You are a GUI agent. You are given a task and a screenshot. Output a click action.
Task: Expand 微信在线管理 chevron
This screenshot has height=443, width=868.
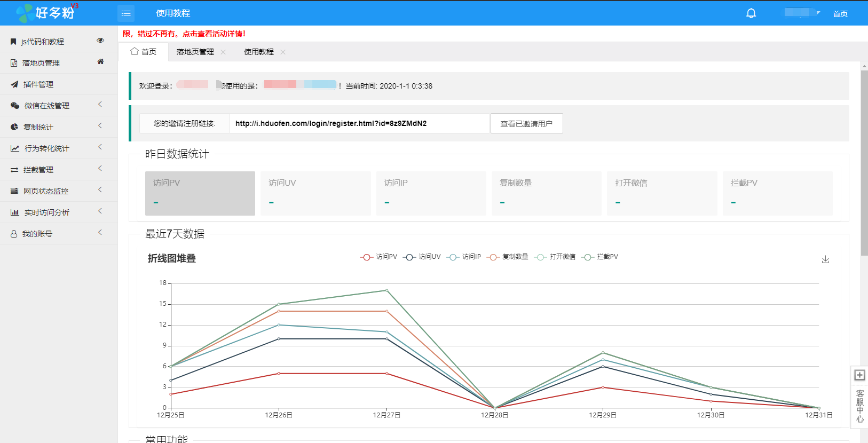tap(100, 105)
